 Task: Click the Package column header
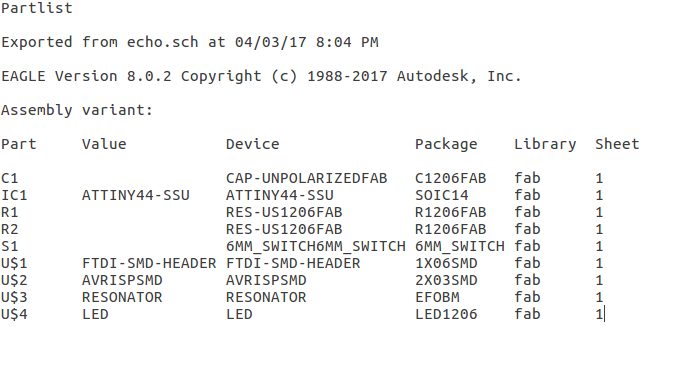click(446, 144)
